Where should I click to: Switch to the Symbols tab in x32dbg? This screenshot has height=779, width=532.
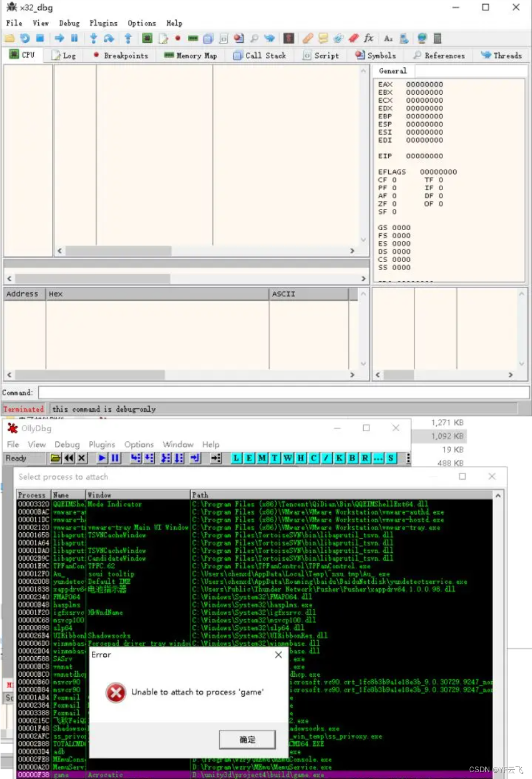point(376,55)
